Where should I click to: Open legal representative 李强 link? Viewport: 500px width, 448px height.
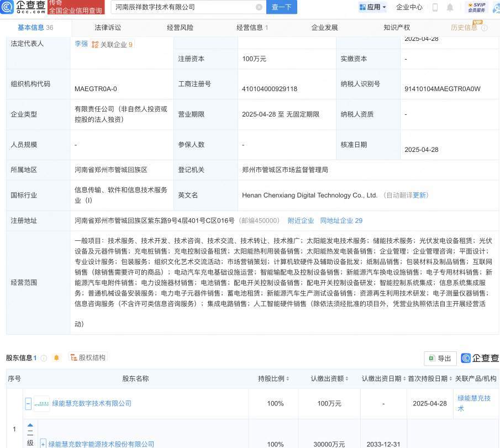[x=81, y=44]
